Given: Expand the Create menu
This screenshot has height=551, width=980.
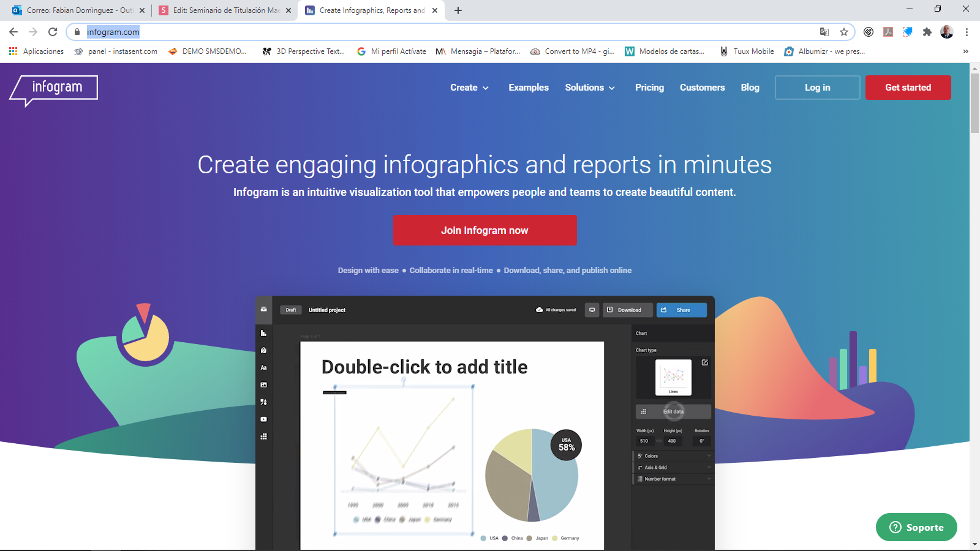Looking at the screenshot, I should [470, 88].
